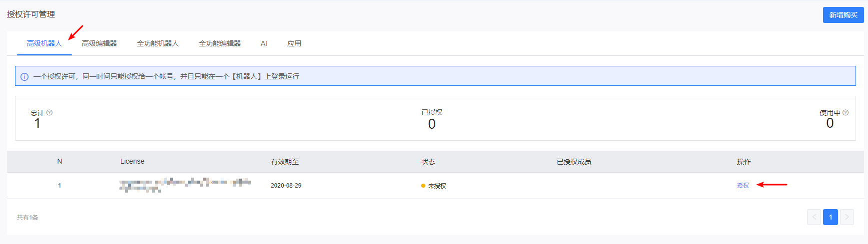Click the help icon next to 使用中
868x244 pixels.
click(x=846, y=113)
